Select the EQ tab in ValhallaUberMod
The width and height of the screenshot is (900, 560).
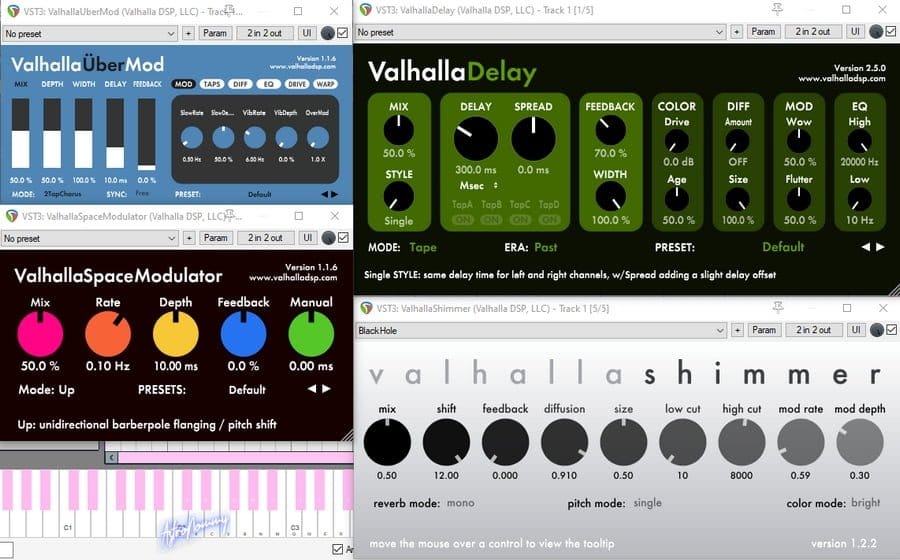[269, 84]
